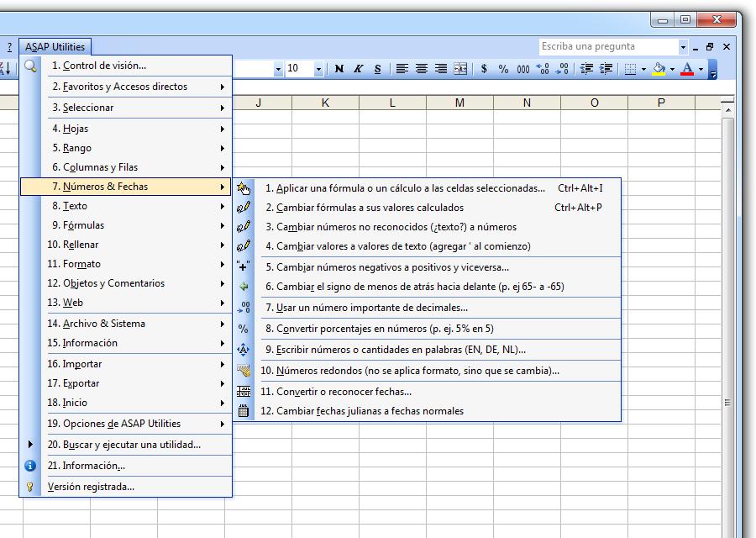The width and height of the screenshot is (756, 538).
Task: Choose Cambiar fórmulas a sus valores calculados
Action: (x=427, y=208)
